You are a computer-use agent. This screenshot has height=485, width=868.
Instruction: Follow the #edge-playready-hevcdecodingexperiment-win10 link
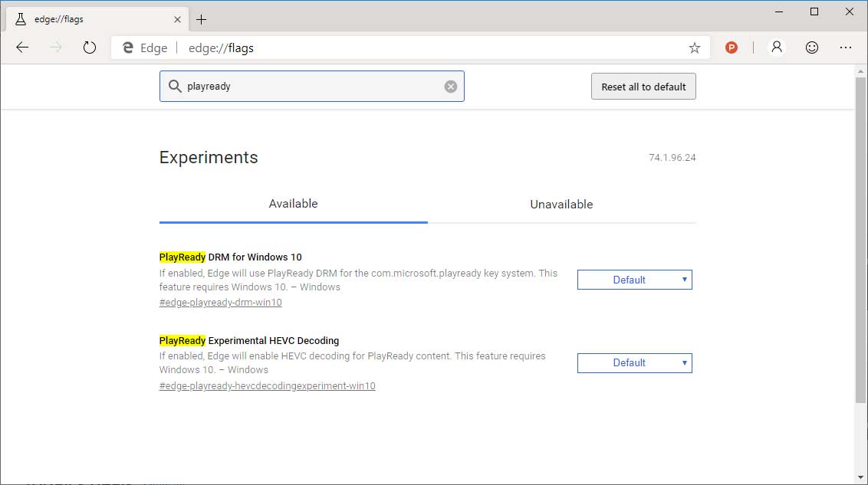tap(267, 385)
